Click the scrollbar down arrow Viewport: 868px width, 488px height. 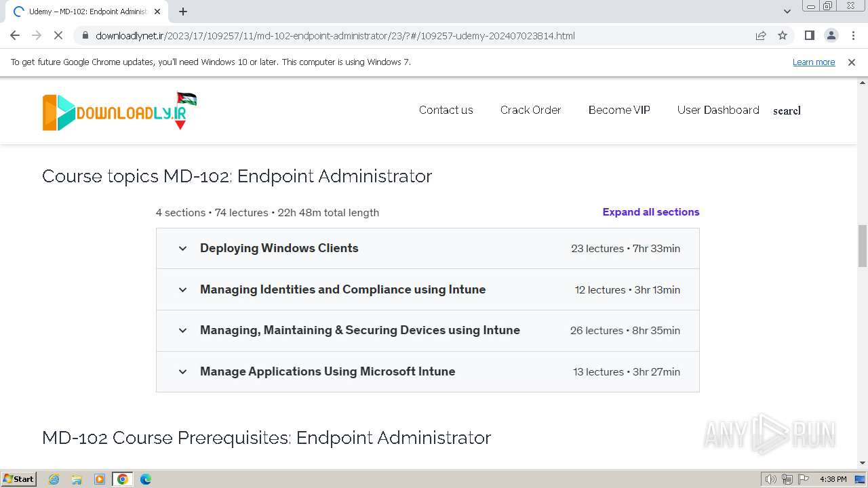(863, 464)
